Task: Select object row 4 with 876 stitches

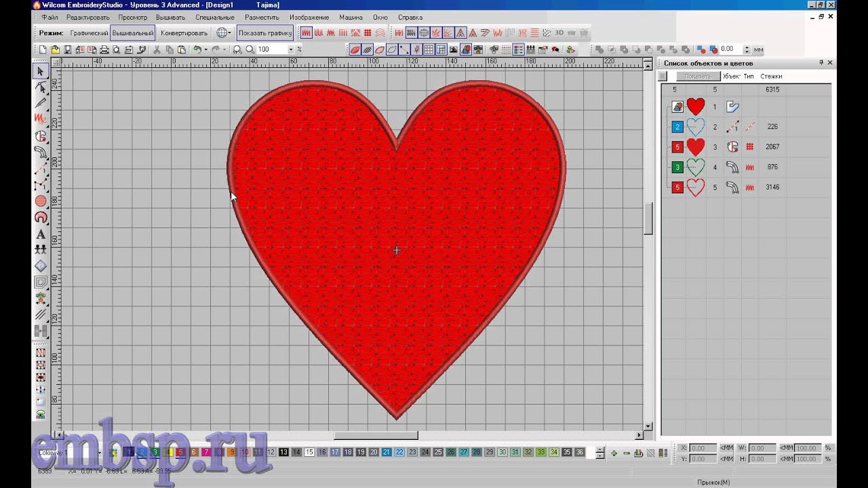Action: click(746, 167)
